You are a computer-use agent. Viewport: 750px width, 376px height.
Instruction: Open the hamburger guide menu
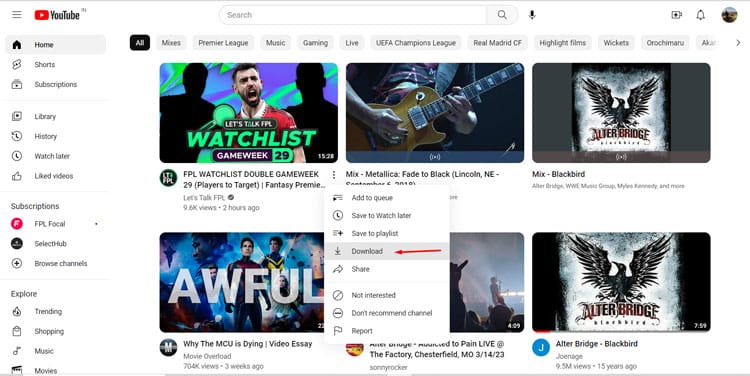pyautogui.click(x=17, y=15)
